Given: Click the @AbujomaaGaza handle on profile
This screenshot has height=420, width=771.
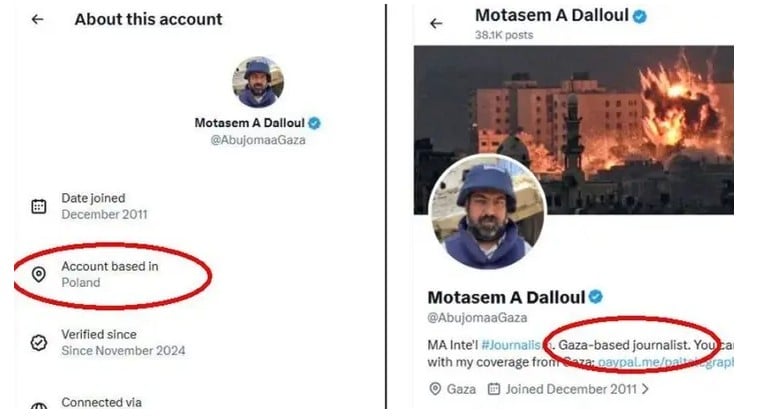Looking at the screenshot, I should click(x=479, y=318).
